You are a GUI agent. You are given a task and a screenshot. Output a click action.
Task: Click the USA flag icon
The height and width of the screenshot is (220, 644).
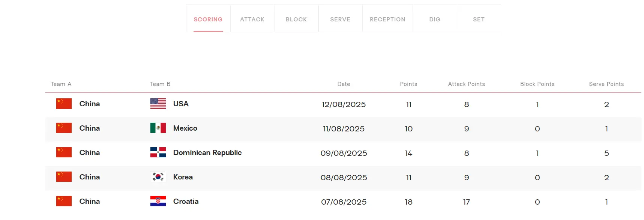(158, 104)
